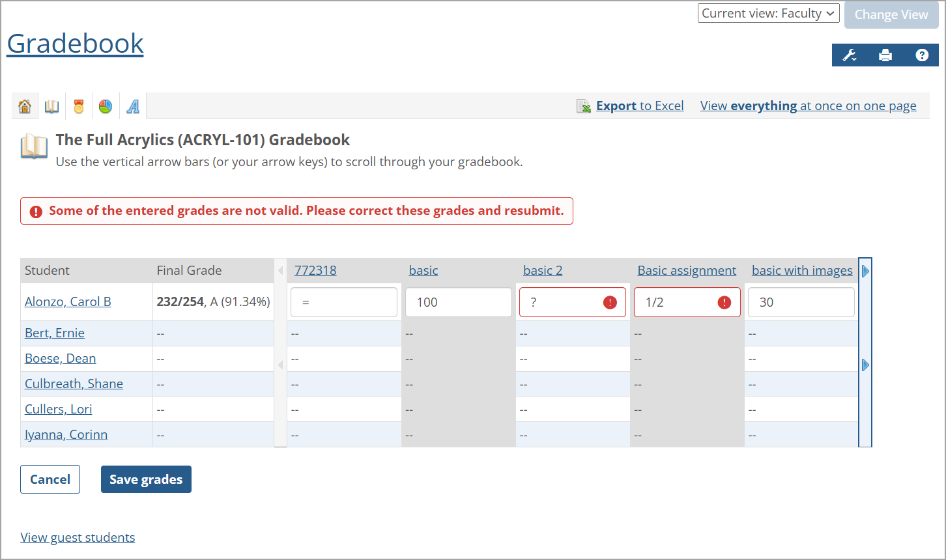
Task: Open student Boese, Dean
Action: pos(61,358)
